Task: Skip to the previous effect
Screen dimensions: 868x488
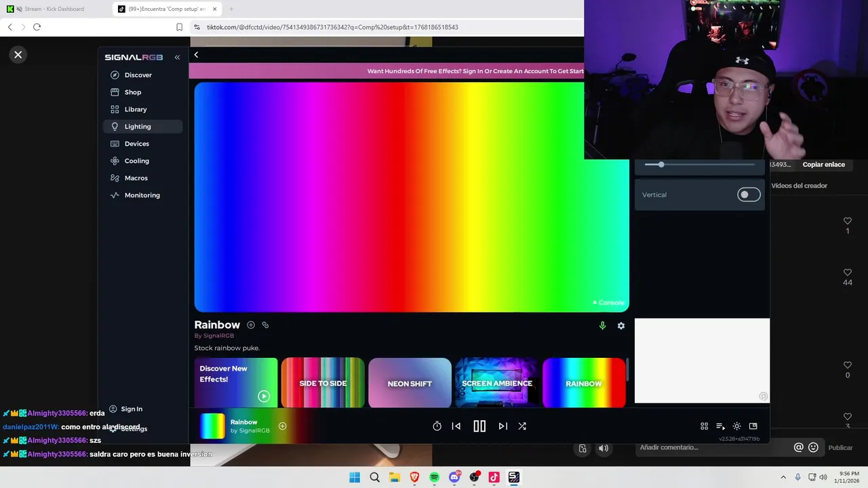Action: click(x=456, y=426)
